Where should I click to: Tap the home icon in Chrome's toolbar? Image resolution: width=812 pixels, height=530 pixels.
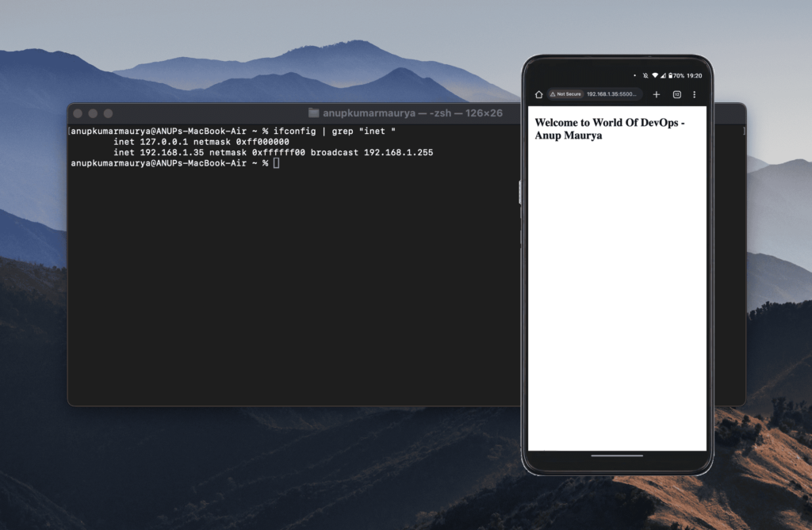click(x=539, y=94)
